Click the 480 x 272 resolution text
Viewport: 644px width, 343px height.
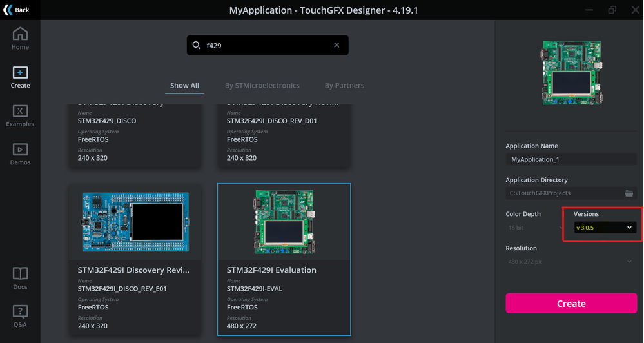click(x=242, y=326)
